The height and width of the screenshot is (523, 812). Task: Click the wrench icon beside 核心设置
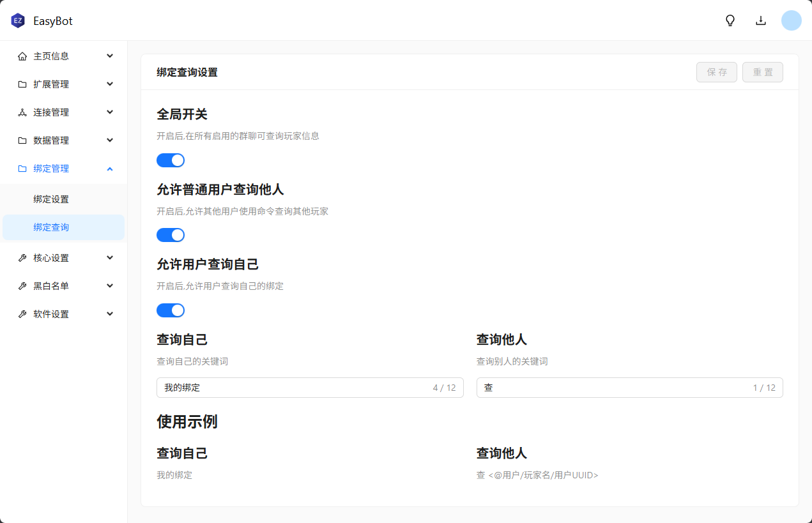pos(22,258)
